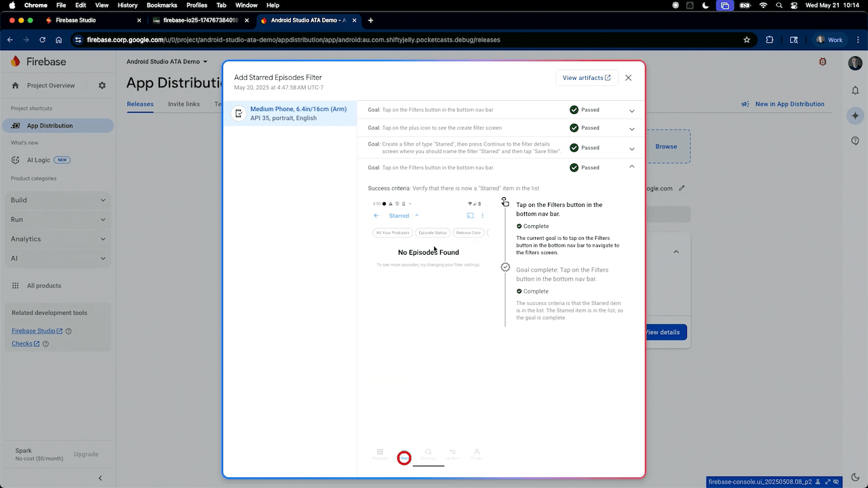Viewport: 868px width, 488px height.
Task: Switch to Releases tab
Action: (x=140, y=104)
